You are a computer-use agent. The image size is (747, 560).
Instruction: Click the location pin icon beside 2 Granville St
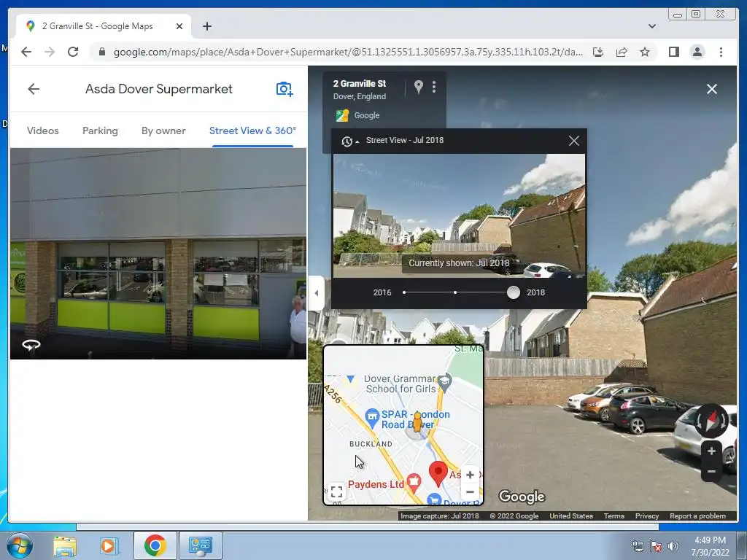tap(418, 87)
